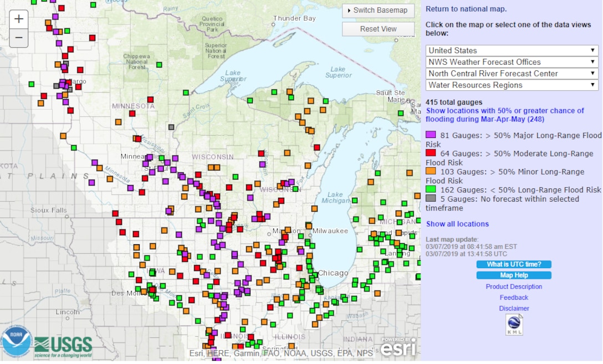This screenshot has height=364, width=603.
Task: Click Switch Basemap
Action: click(x=378, y=11)
